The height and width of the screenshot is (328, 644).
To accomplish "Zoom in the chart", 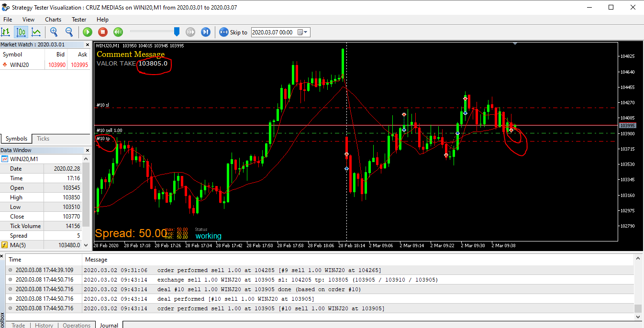I will click(x=54, y=32).
